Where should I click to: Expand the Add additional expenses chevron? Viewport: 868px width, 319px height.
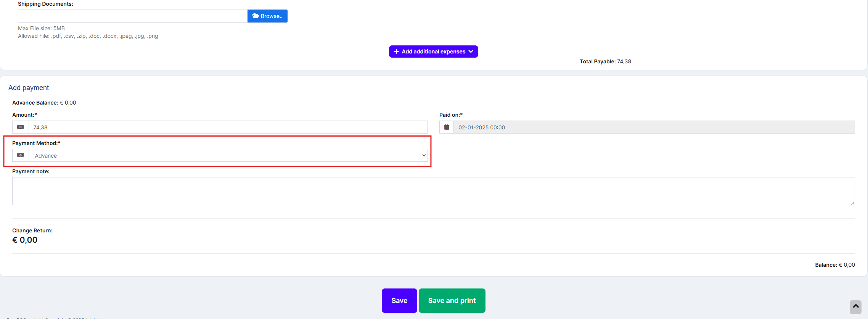pyautogui.click(x=471, y=52)
